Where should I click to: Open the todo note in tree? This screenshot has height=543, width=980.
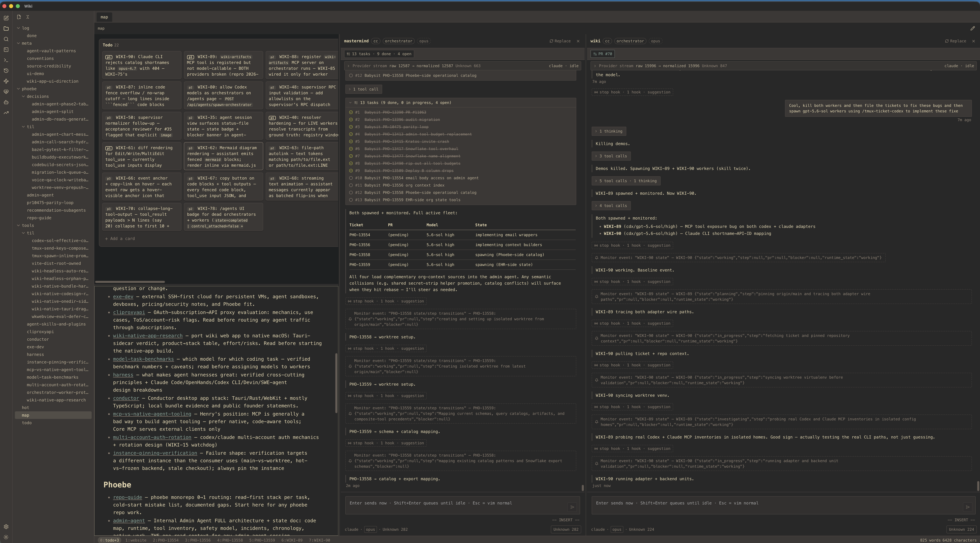coord(27,423)
